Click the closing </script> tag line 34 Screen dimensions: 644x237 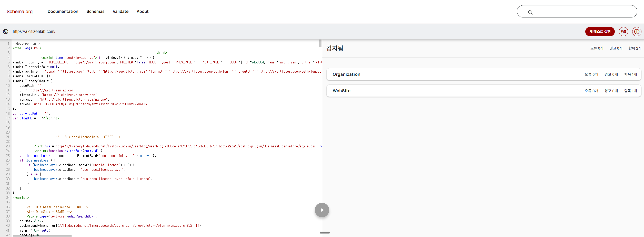21,198
